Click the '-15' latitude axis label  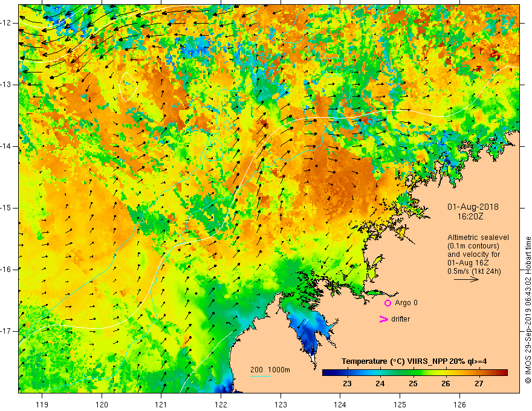click(x=6, y=208)
